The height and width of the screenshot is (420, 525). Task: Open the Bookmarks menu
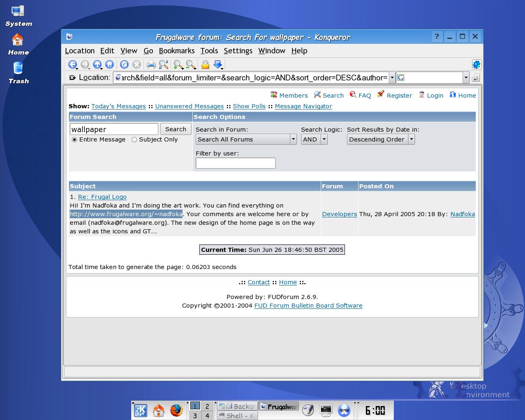pos(177,51)
